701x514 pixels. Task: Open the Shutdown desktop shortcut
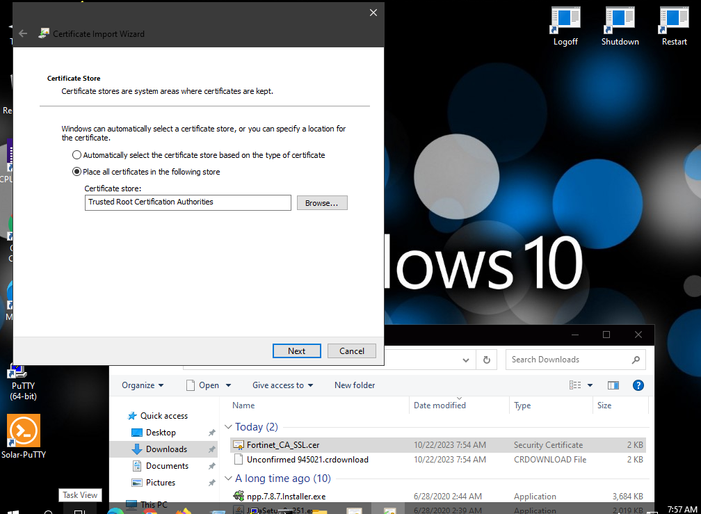[x=620, y=26]
